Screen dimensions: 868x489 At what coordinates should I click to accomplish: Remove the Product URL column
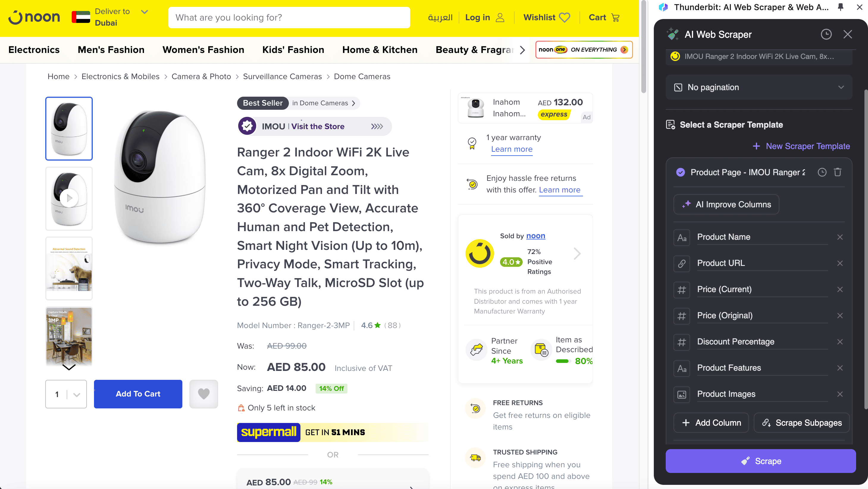(x=840, y=263)
